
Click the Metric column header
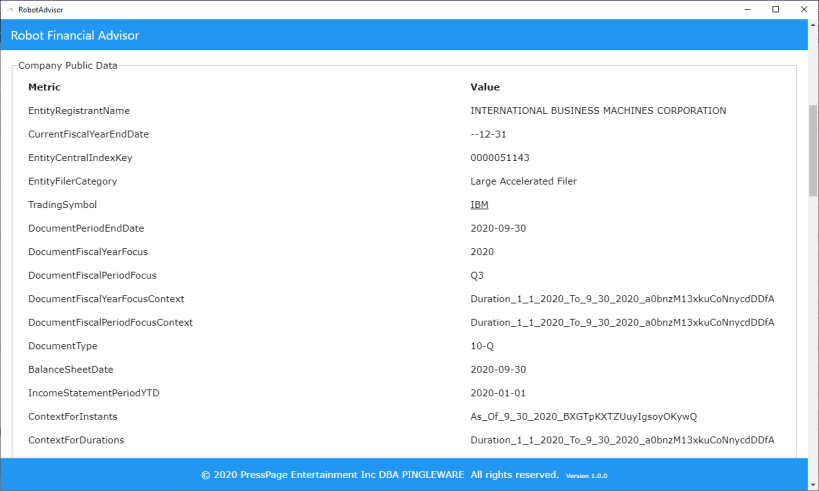44,87
